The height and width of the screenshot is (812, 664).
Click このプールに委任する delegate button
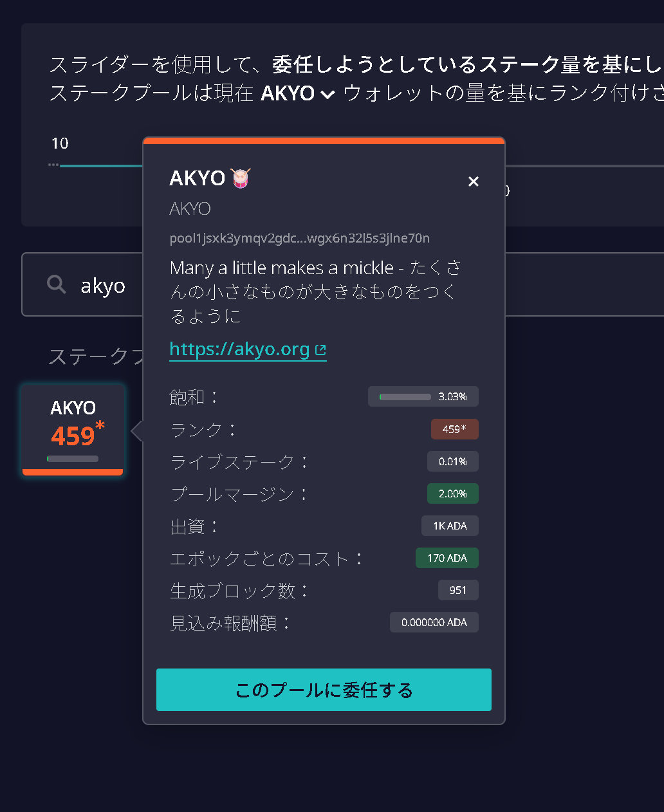[x=324, y=690]
